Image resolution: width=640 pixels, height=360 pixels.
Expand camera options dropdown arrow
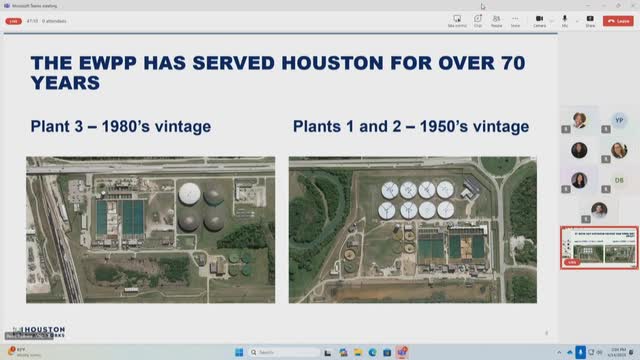(x=551, y=21)
